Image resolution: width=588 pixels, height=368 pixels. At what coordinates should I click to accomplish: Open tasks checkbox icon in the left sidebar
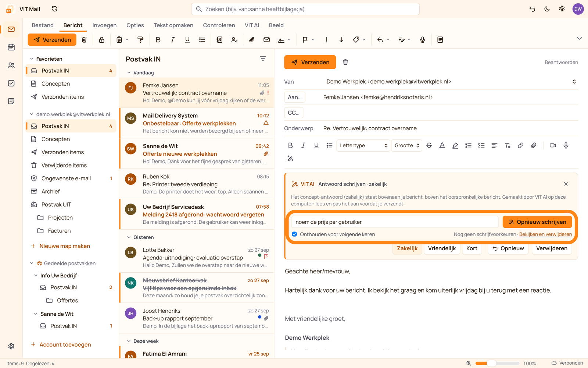(11, 83)
